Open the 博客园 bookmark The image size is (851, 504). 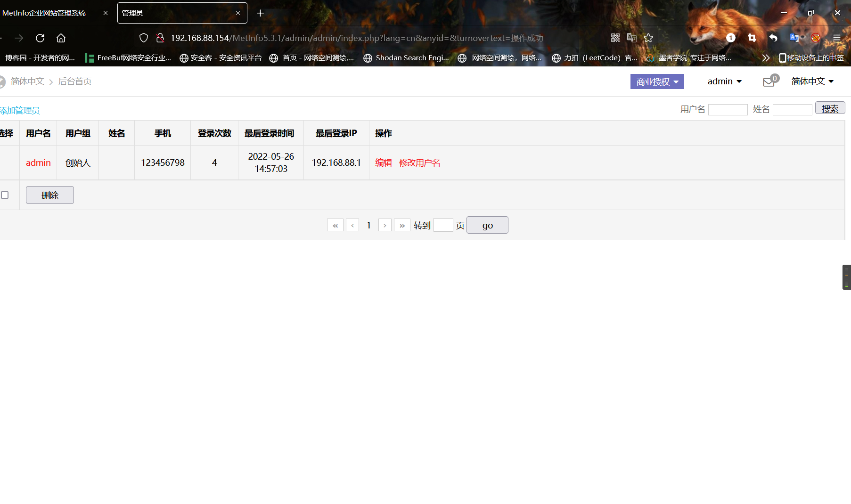40,58
